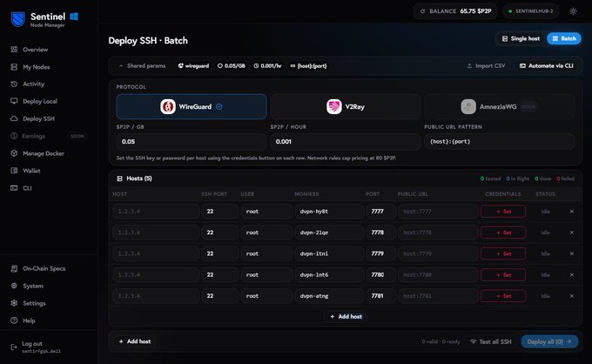Click the 0.001/hr shared param chip
Screen dimensions: 592x364
(267, 65)
